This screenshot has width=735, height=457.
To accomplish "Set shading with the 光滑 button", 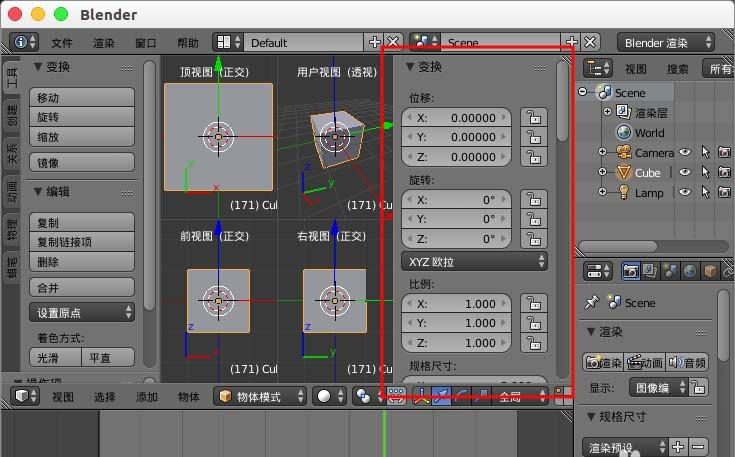I will pos(55,358).
